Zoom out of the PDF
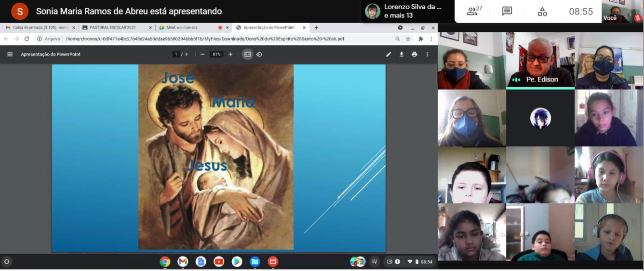644x271 pixels. (202, 54)
